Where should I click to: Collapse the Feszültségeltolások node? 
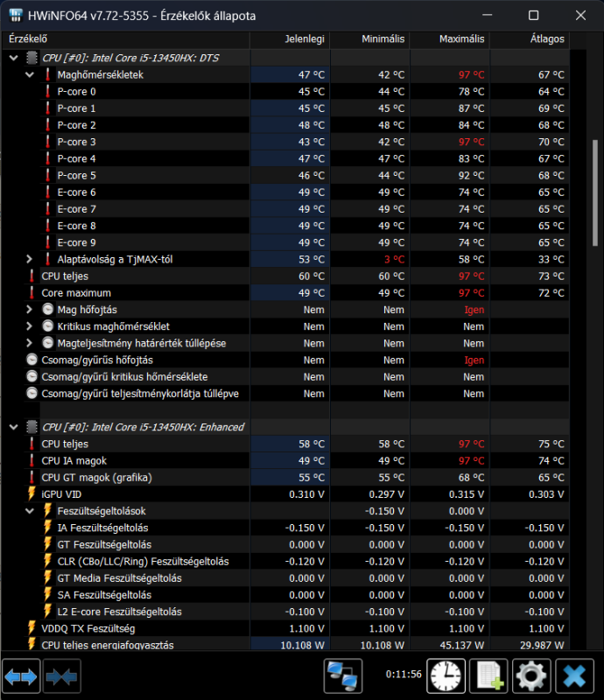[x=30, y=511]
